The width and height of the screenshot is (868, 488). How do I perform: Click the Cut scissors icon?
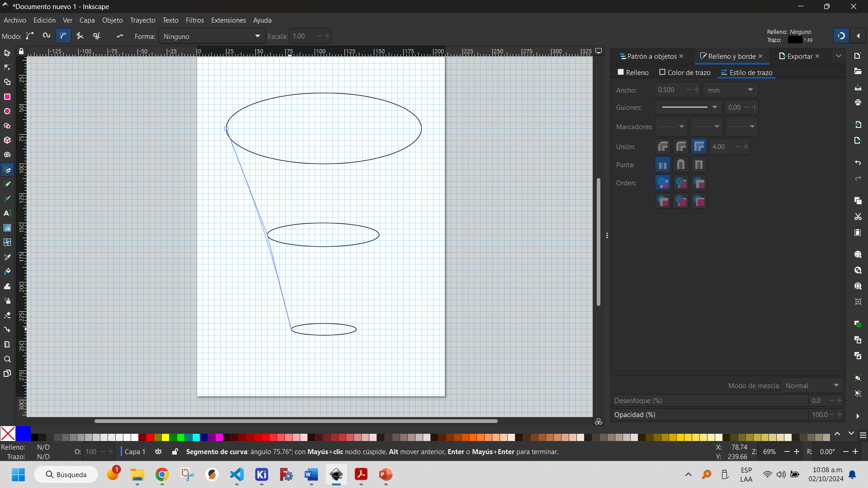(858, 217)
